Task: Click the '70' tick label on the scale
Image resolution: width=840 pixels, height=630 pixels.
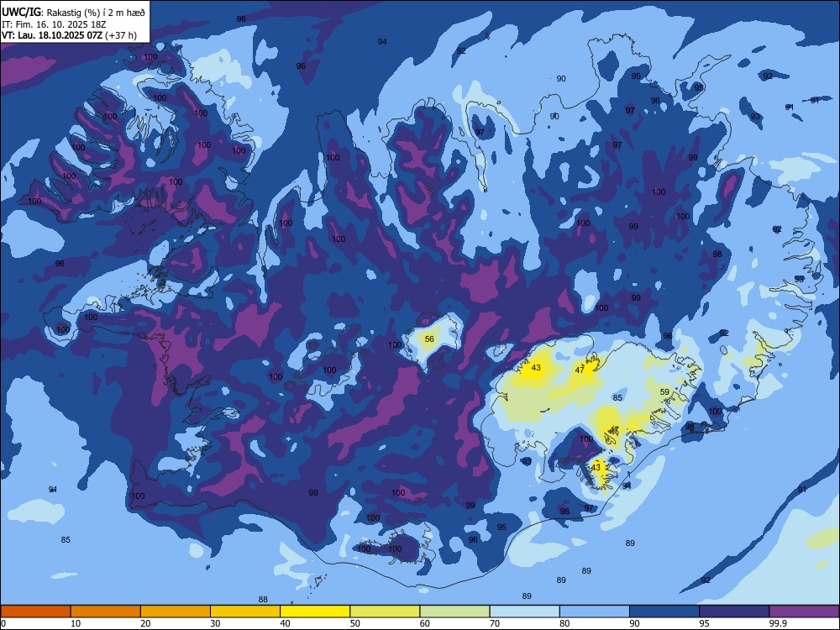Action: [x=495, y=623]
